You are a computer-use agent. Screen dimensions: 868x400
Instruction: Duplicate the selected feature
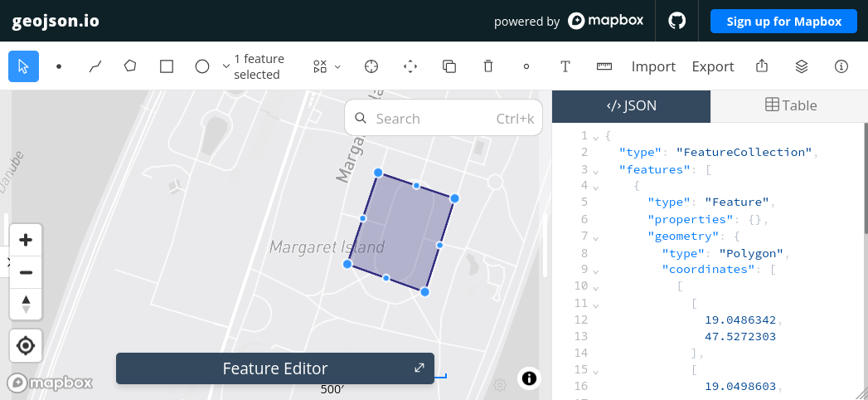click(449, 66)
